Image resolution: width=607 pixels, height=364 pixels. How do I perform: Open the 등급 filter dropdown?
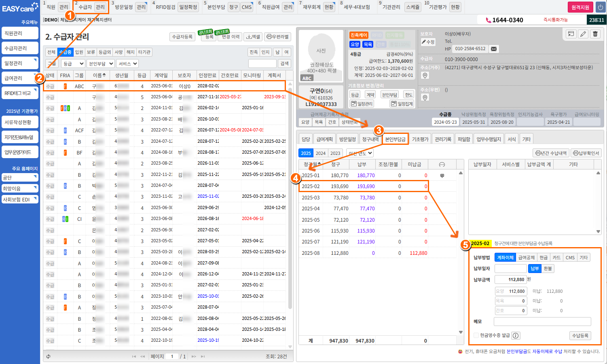pos(73,63)
